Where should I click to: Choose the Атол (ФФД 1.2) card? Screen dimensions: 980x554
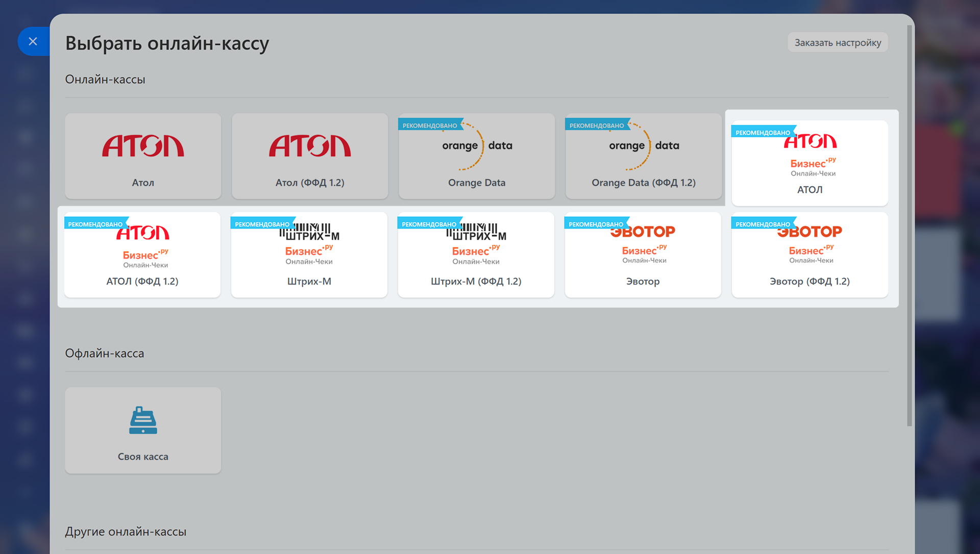click(x=310, y=156)
